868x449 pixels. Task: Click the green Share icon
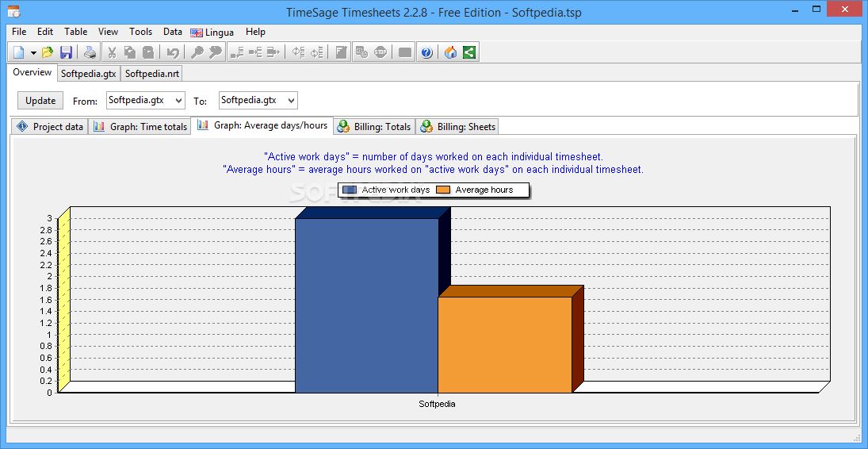pos(469,52)
